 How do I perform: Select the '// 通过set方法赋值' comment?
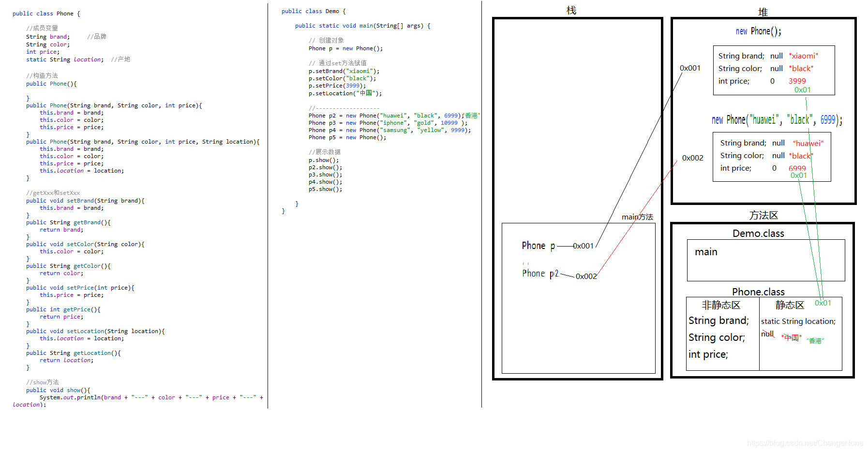point(338,63)
